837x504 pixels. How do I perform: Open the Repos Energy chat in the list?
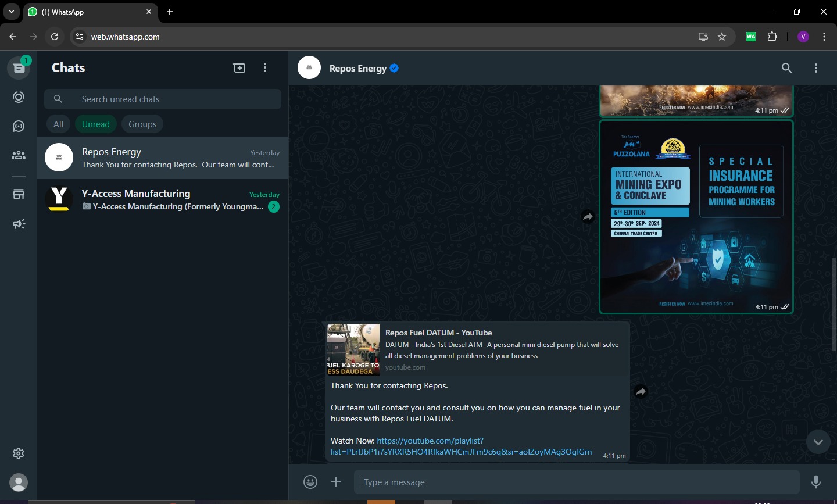click(x=163, y=158)
